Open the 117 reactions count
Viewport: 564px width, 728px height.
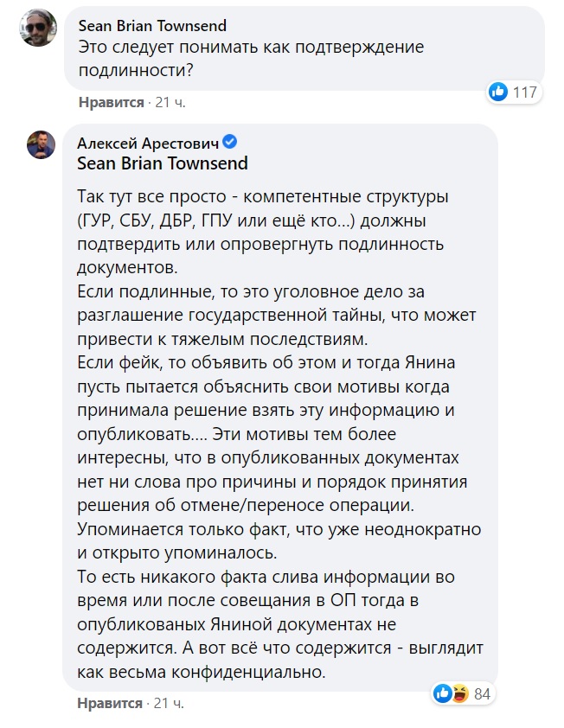pyautogui.click(x=525, y=92)
